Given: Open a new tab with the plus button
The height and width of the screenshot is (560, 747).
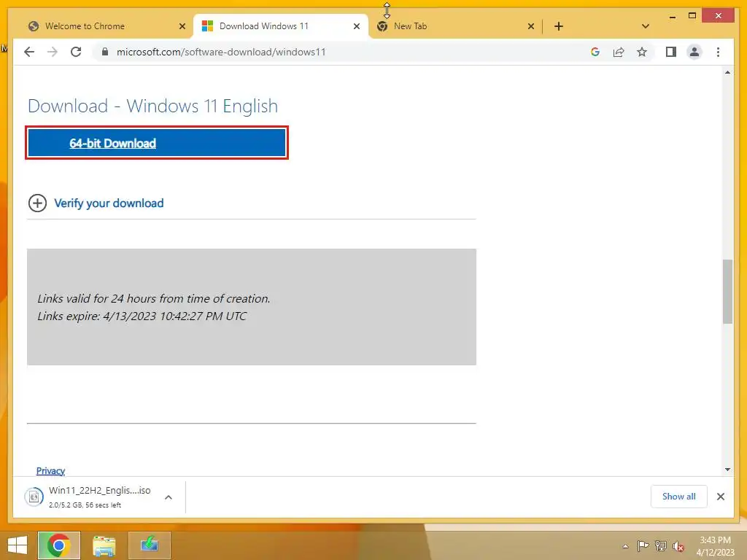Looking at the screenshot, I should (x=559, y=26).
